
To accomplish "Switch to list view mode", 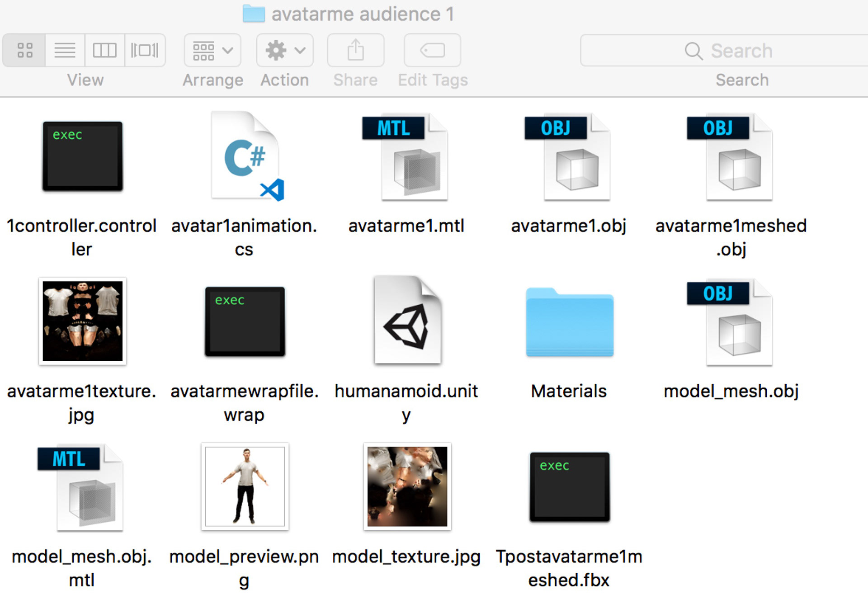I will tap(65, 50).
